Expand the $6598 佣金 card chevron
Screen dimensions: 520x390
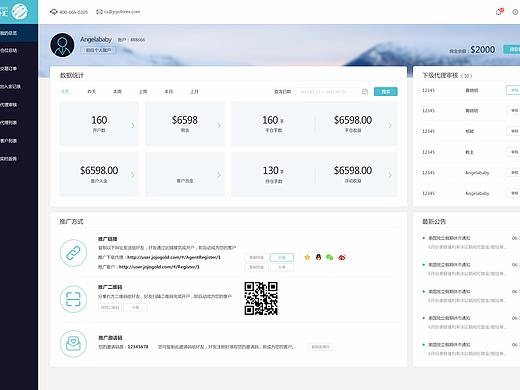[x=219, y=125]
